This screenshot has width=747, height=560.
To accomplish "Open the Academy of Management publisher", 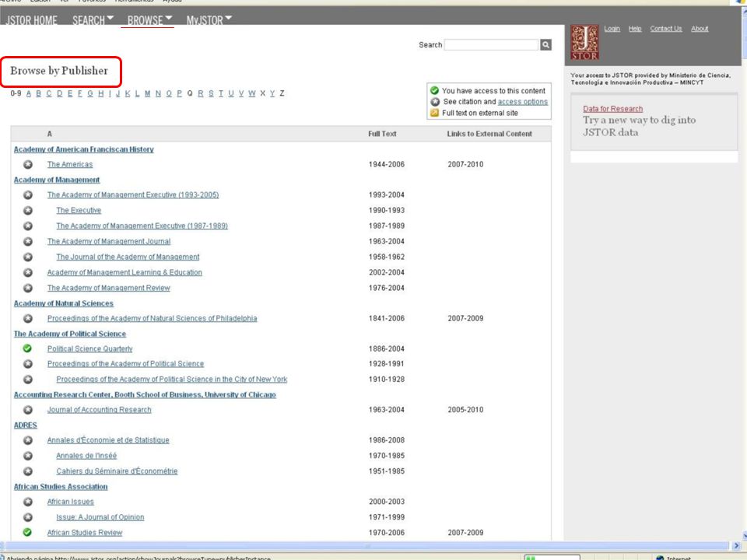I will click(x=57, y=180).
